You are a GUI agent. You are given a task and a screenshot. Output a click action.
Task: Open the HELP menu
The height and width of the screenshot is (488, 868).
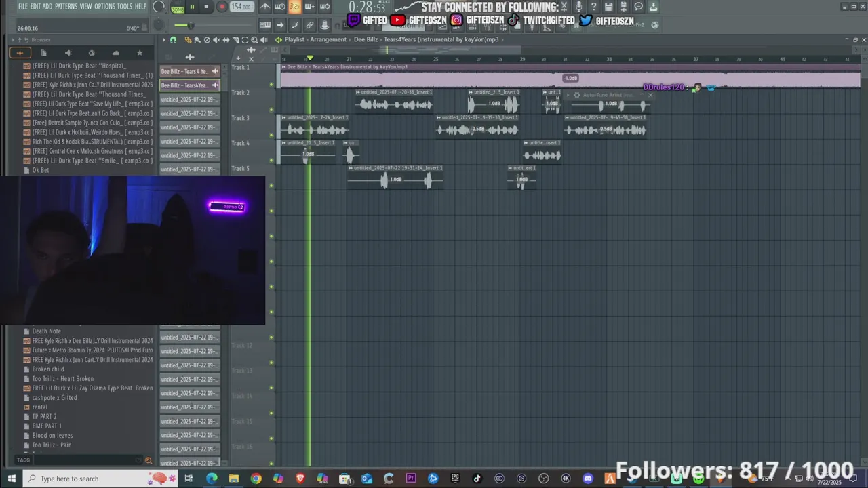pos(140,6)
